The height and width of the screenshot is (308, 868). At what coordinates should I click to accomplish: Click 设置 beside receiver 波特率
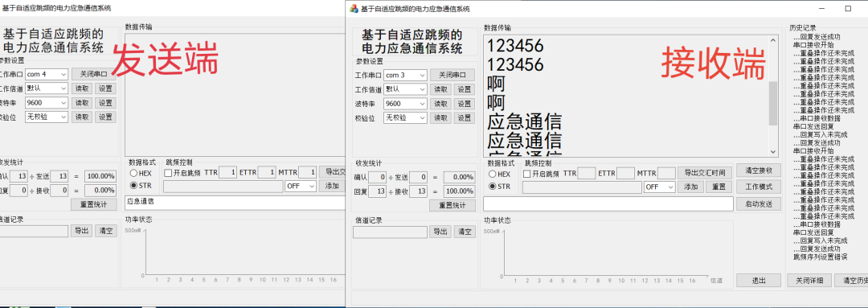[465, 104]
